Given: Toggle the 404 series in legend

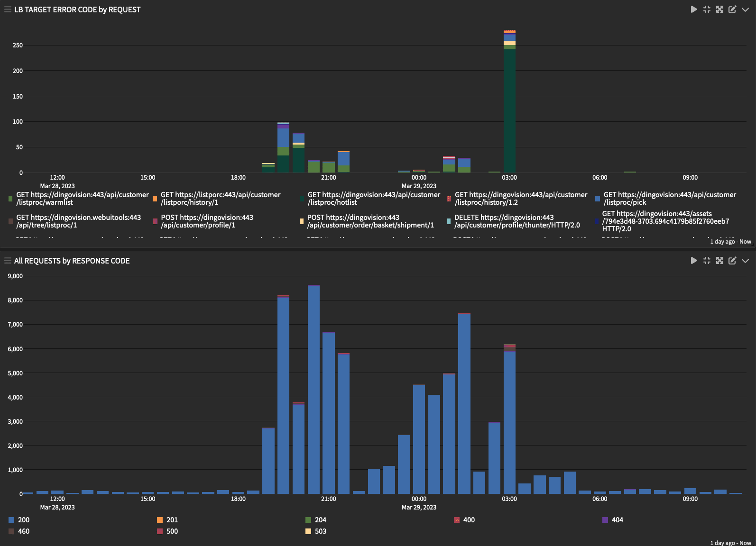Looking at the screenshot, I should [617, 520].
